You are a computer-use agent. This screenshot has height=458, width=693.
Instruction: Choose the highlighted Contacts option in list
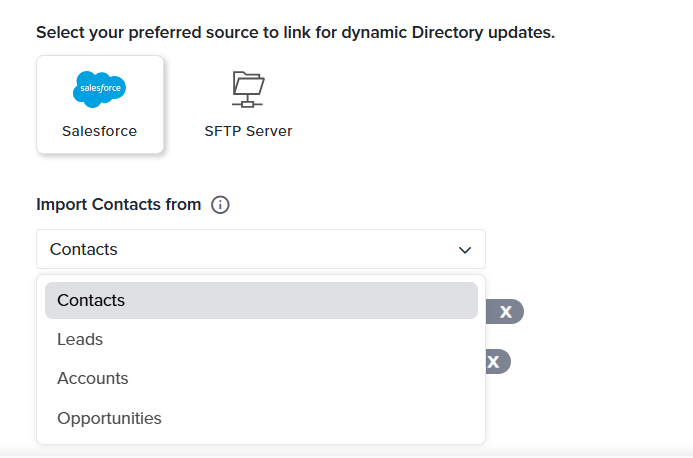[261, 300]
